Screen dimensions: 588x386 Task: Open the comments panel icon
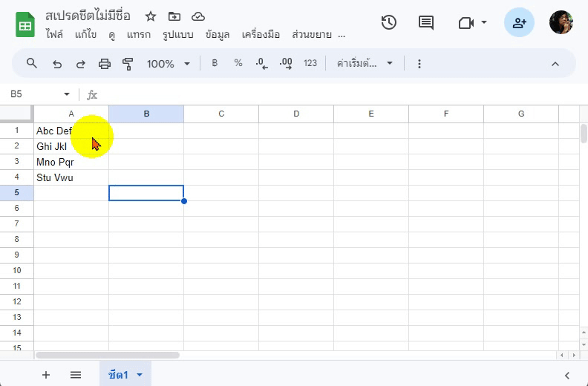(426, 22)
